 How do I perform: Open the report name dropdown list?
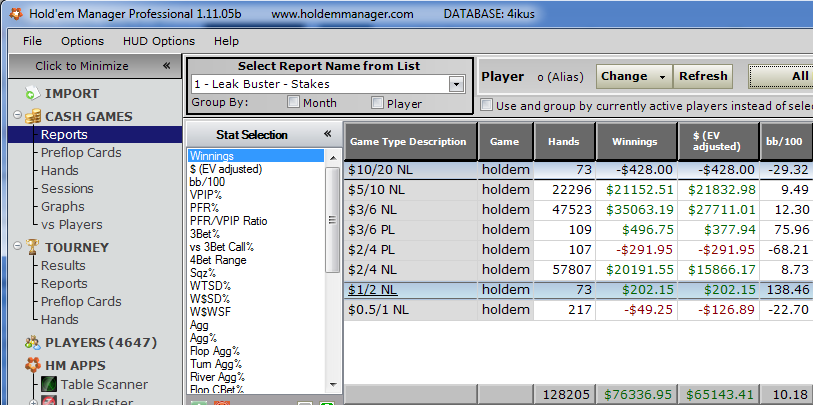(x=456, y=84)
